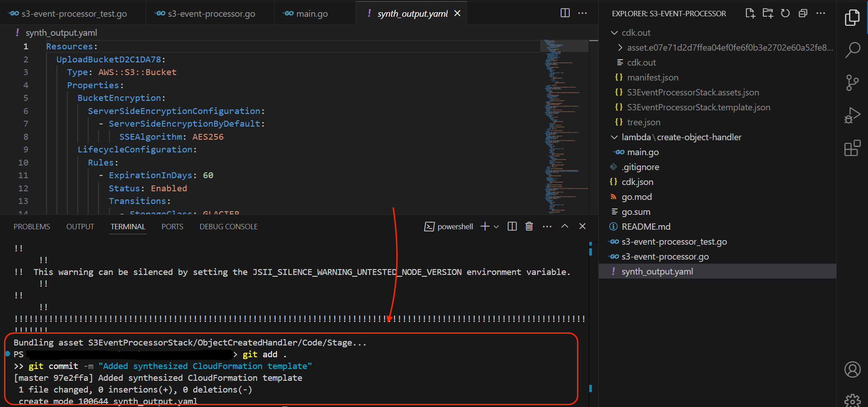Open editor more actions menu
The width and height of the screenshot is (868, 407).
pos(582,13)
